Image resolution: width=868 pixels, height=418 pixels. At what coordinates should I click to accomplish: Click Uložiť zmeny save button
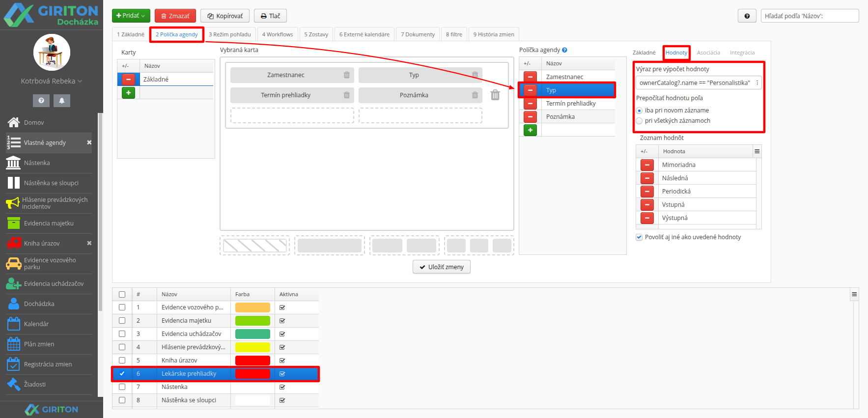(442, 267)
